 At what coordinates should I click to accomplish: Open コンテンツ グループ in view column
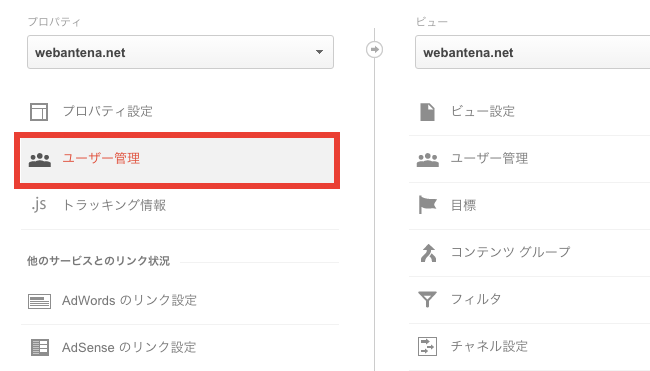click(x=511, y=252)
